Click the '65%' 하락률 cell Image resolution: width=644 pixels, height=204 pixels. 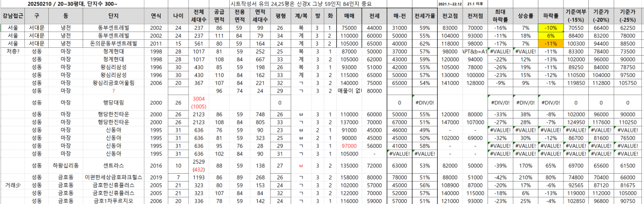pyautogui.click(x=551, y=165)
